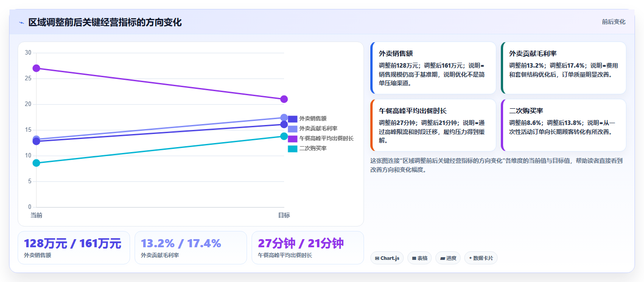Click the 午餐高峰平均出餐时长 legend label
The image size is (644, 282).
pyautogui.click(x=326, y=139)
